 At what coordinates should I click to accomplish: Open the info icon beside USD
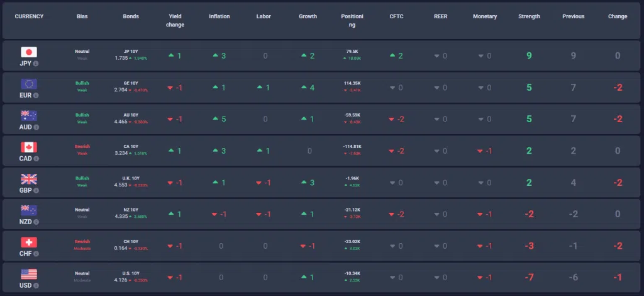(36, 285)
